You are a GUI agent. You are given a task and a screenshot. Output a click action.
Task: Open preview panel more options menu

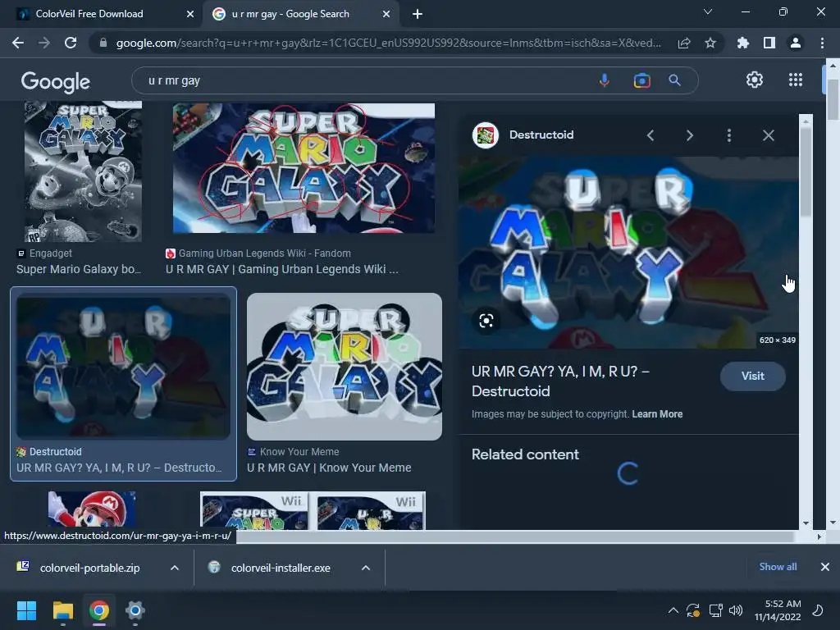pyautogui.click(x=729, y=135)
